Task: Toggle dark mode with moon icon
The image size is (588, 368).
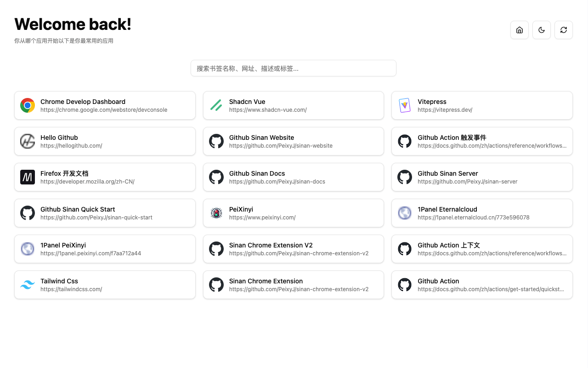Action: [542, 30]
